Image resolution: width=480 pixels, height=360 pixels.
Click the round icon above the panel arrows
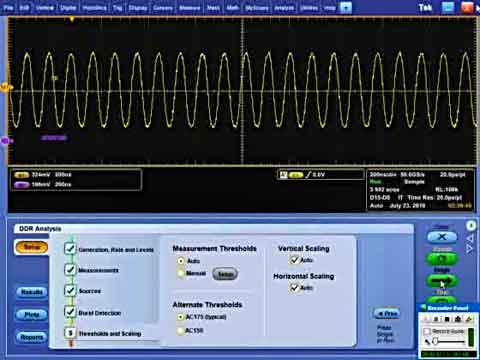pos(471,226)
